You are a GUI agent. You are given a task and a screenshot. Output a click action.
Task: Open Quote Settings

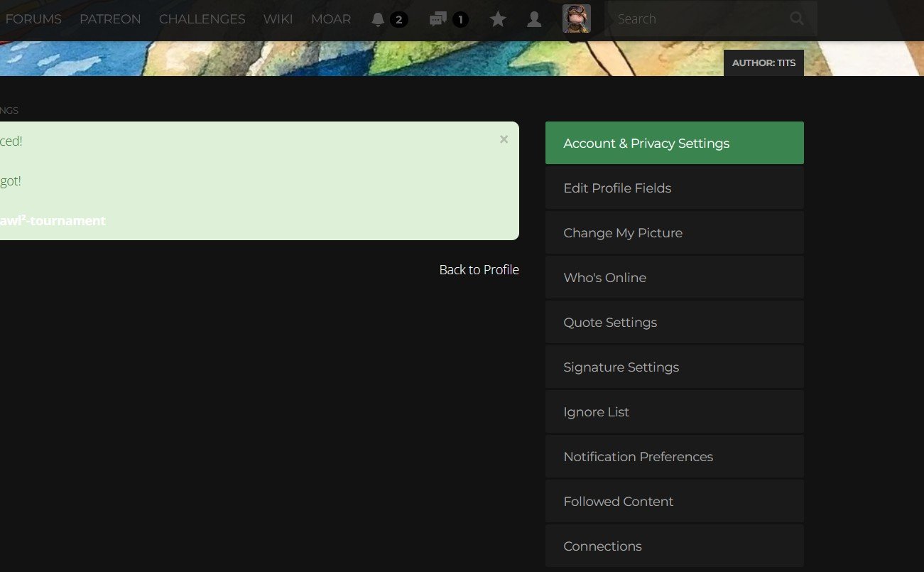tap(675, 322)
